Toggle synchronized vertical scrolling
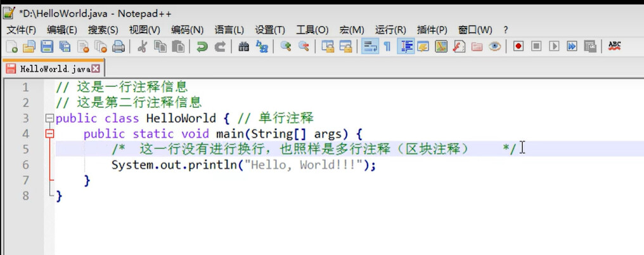 (x=327, y=46)
